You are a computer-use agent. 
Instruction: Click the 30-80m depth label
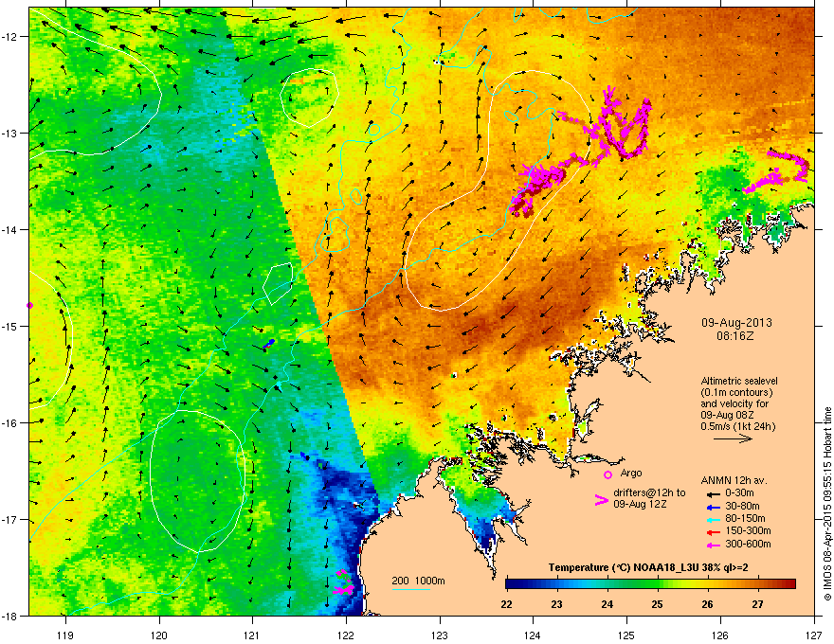(x=742, y=507)
